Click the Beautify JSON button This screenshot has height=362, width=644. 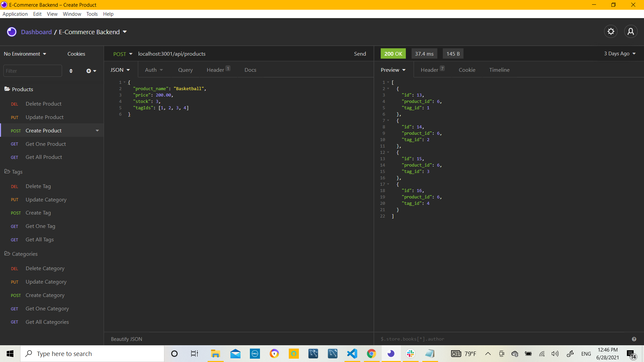[126, 339]
